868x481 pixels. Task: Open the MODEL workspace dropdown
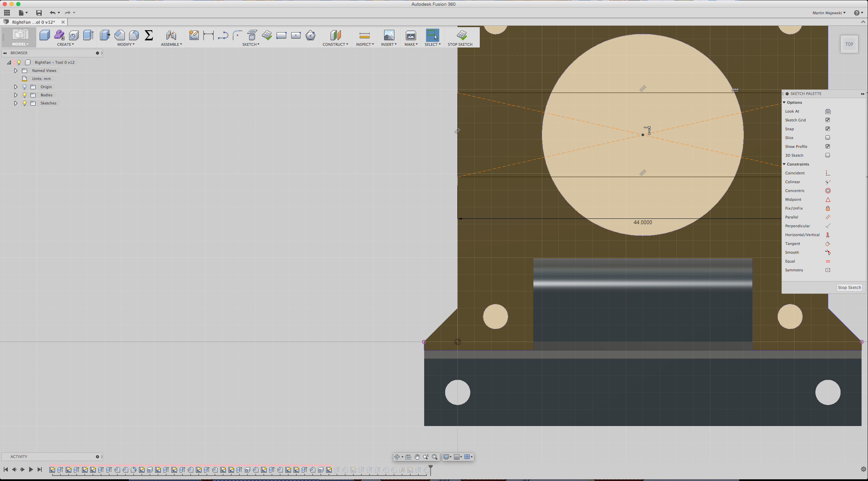point(20,37)
